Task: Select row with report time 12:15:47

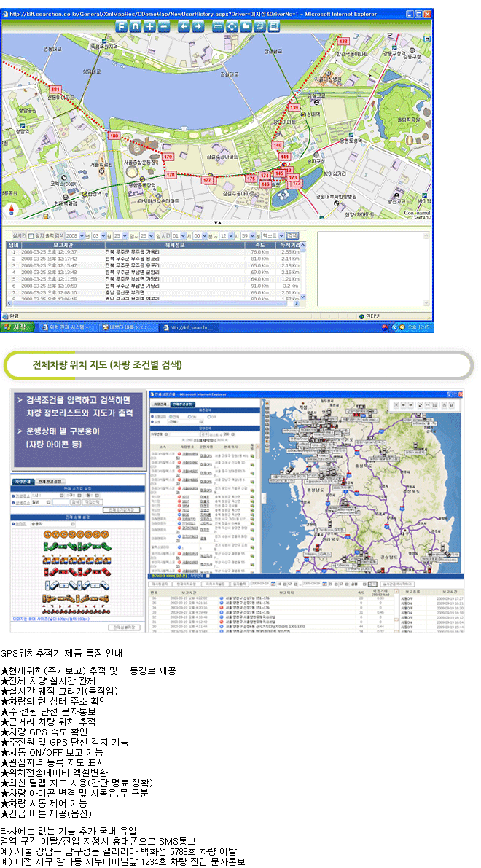Action: pyautogui.click(x=153, y=266)
